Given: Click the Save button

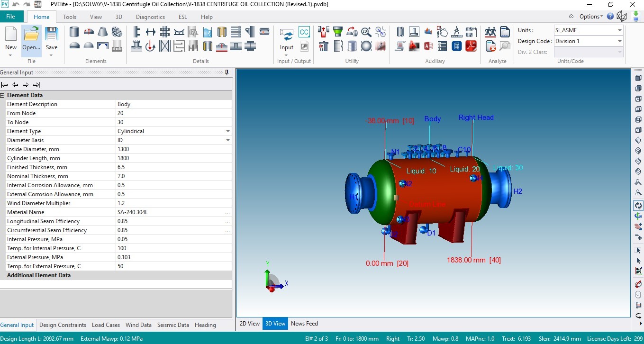Looking at the screenshot, I should click(52, 38).
